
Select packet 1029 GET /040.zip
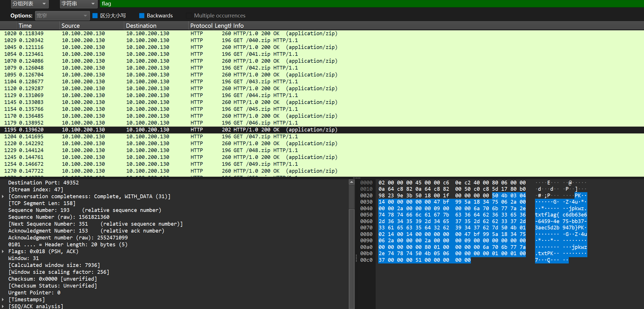coord(322,40)
